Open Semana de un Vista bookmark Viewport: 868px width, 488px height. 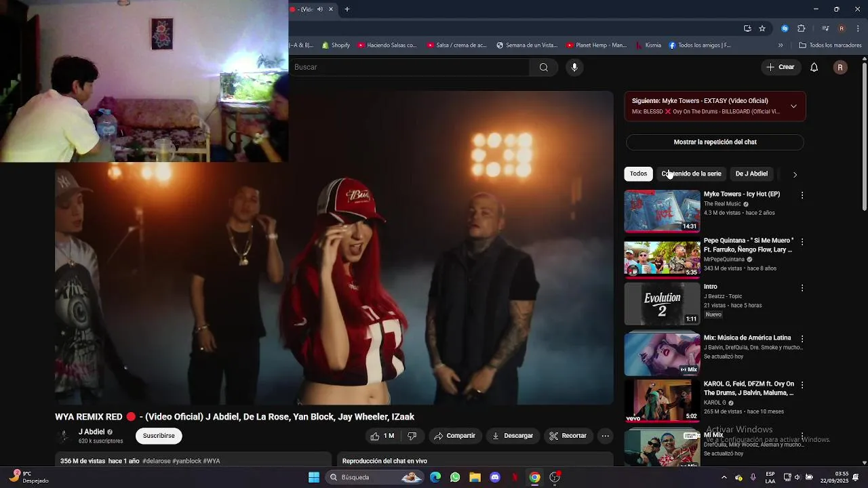[527, 45]
